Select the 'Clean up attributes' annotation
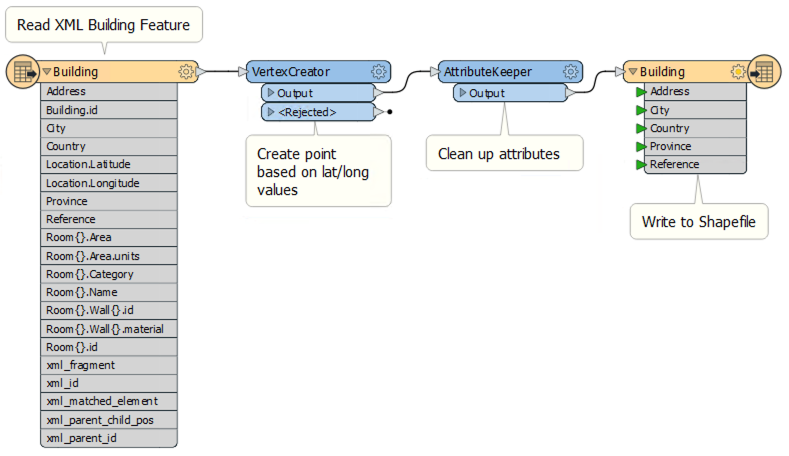The image size is (789, 456). click(498, 155)
